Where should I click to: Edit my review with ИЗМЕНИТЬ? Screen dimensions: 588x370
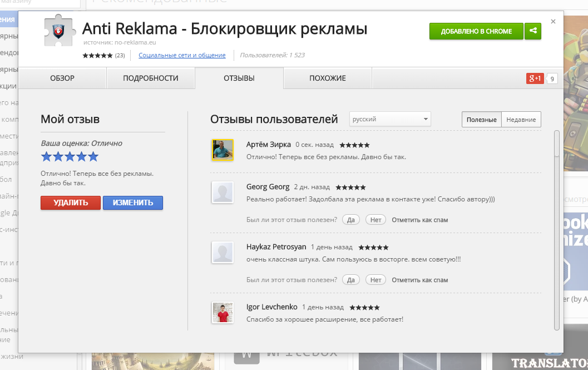(x=133, y=203)
